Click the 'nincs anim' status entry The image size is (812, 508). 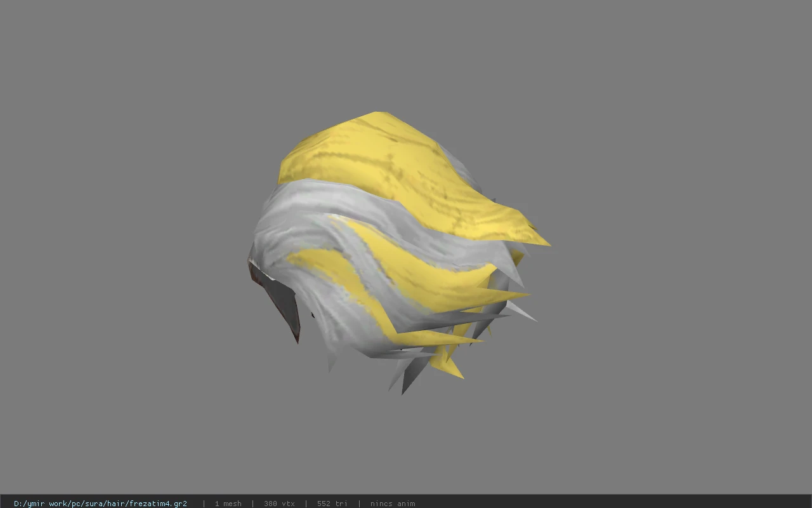tap(393, 504)
